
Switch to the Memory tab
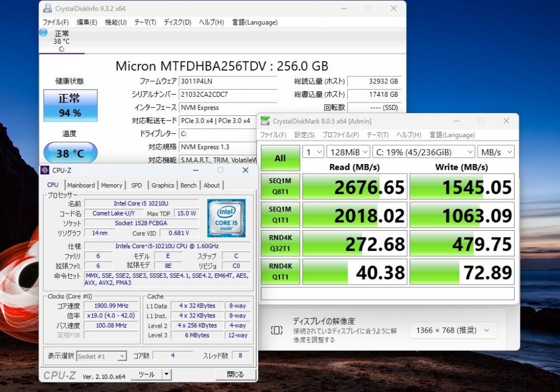click(x=111, y=185)
